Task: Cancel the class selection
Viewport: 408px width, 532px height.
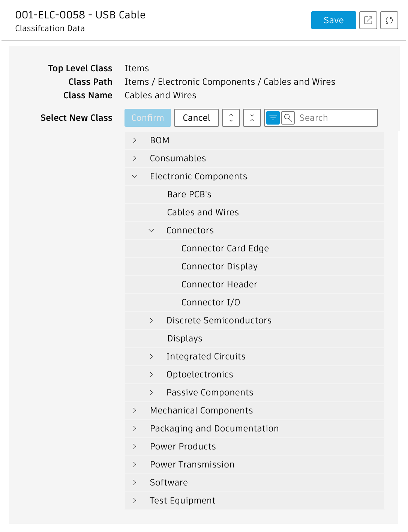Action: coord(196,118)
